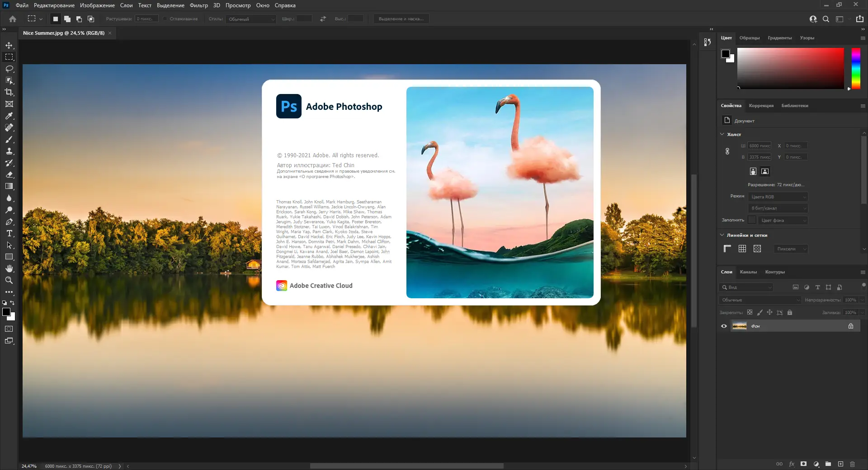The height and width of the screenshot is (470, 868).
Task: Hide the Фон layer with eye icon
Action: pyautogui.click(x=724, y=326)
